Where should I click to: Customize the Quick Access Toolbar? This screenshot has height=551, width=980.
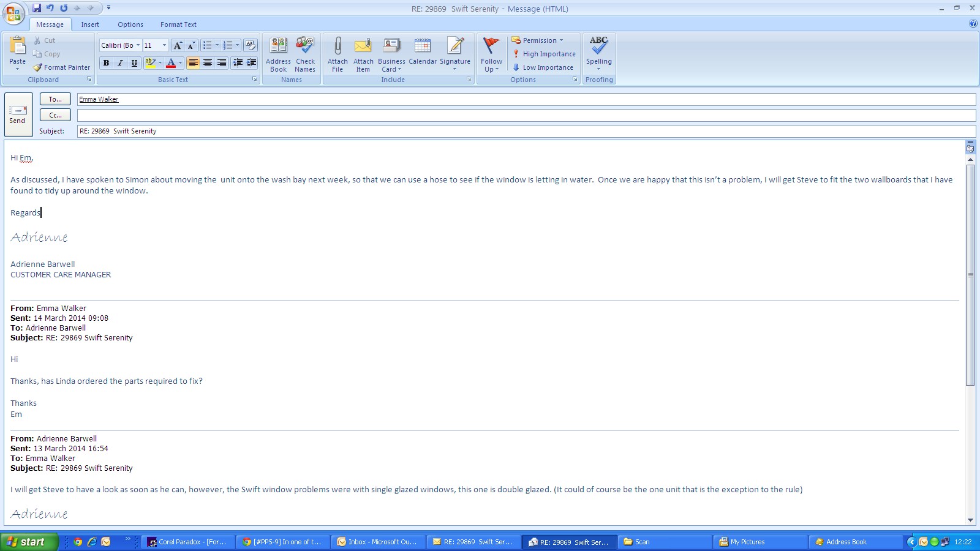(x=108, y=8)
